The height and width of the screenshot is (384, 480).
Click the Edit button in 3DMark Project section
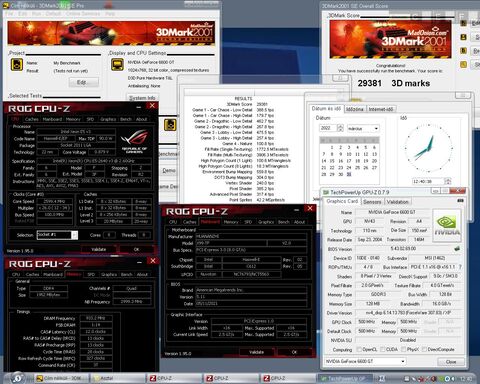(x=84, y=82)
